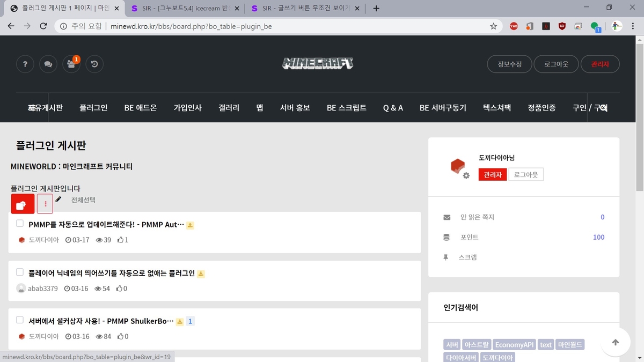Open the red YAB browser extension
The height and width of the screenshot is (362, 644).
(x=514, y=26)
